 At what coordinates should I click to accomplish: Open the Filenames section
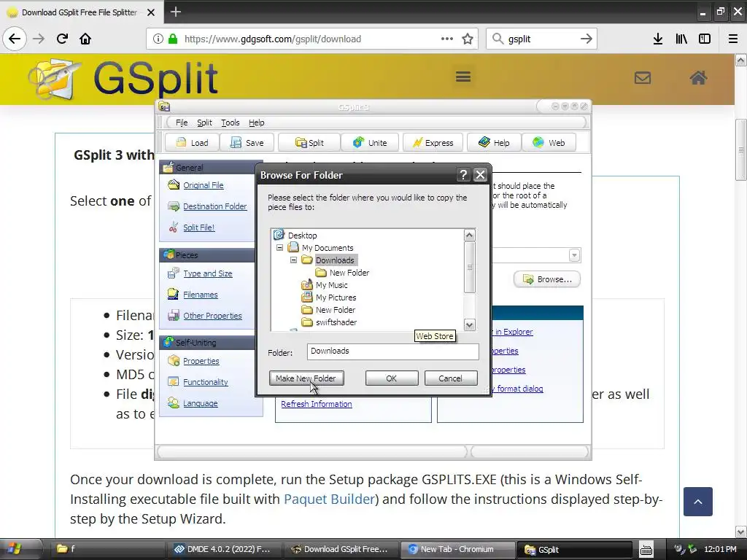click(201, 295)
